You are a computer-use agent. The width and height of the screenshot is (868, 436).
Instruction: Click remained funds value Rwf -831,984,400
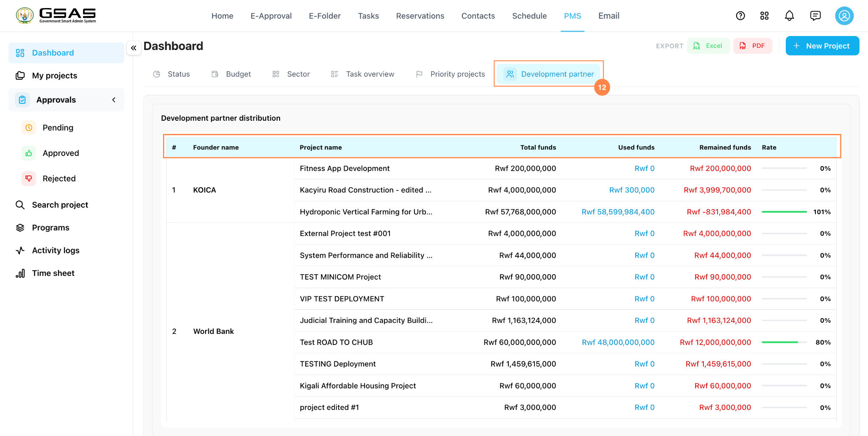point(719,212)
